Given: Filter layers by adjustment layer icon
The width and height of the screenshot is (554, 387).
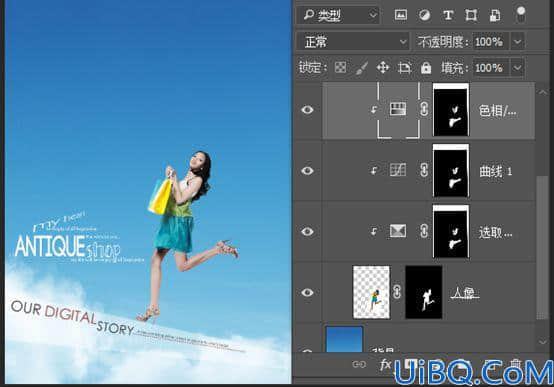Looking at the screenshot, I should tap(424, 15).
